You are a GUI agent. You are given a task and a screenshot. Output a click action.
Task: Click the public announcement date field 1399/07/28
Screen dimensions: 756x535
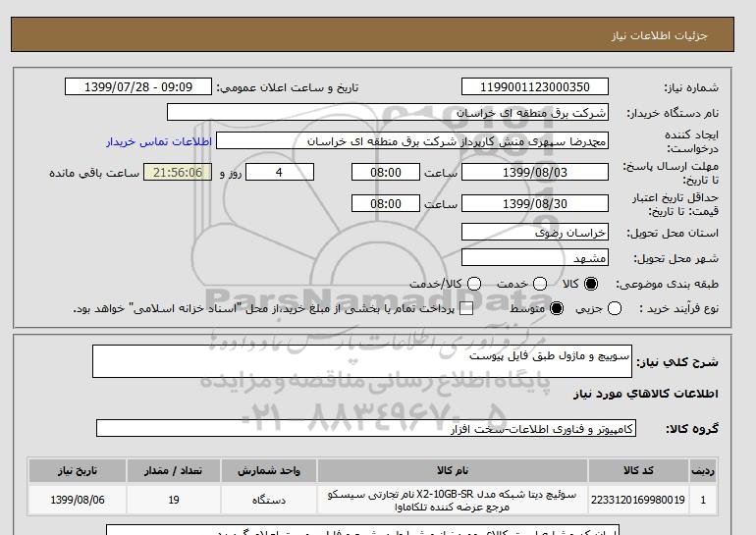(138, 86)
